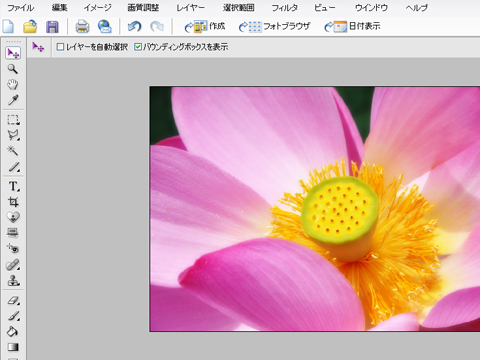Open the フィルタ menu

pos(284,7)
